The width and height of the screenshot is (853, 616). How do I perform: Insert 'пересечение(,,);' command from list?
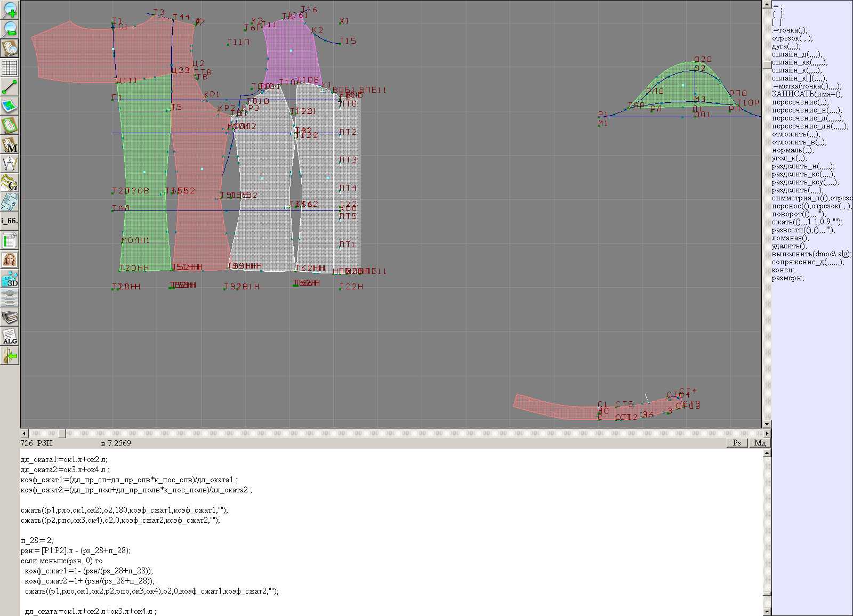pos(800,102)
